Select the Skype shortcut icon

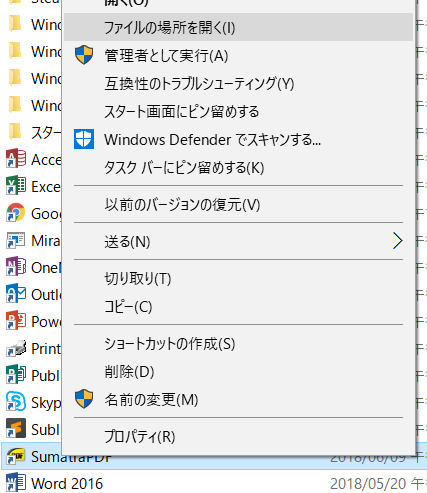(16, 402)
